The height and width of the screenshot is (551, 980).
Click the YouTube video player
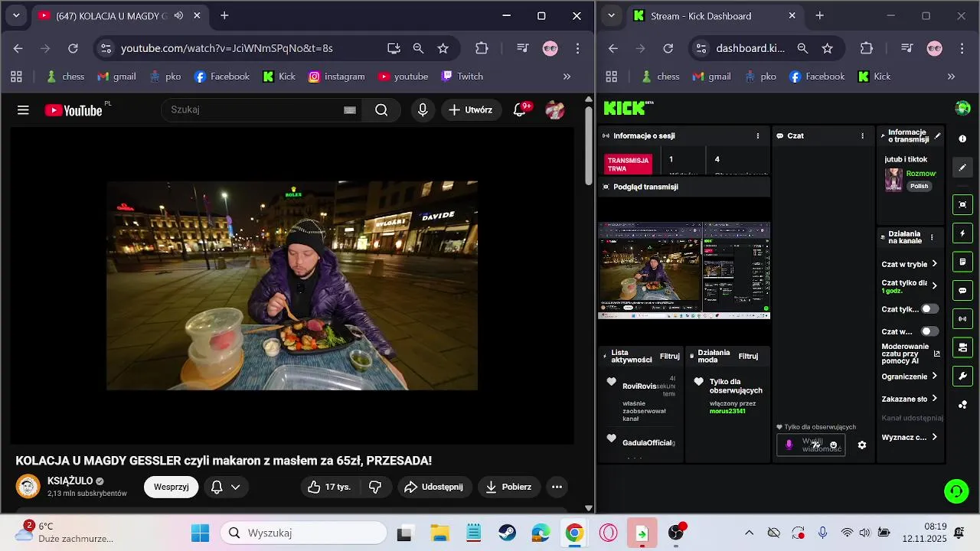coord(292,285)
